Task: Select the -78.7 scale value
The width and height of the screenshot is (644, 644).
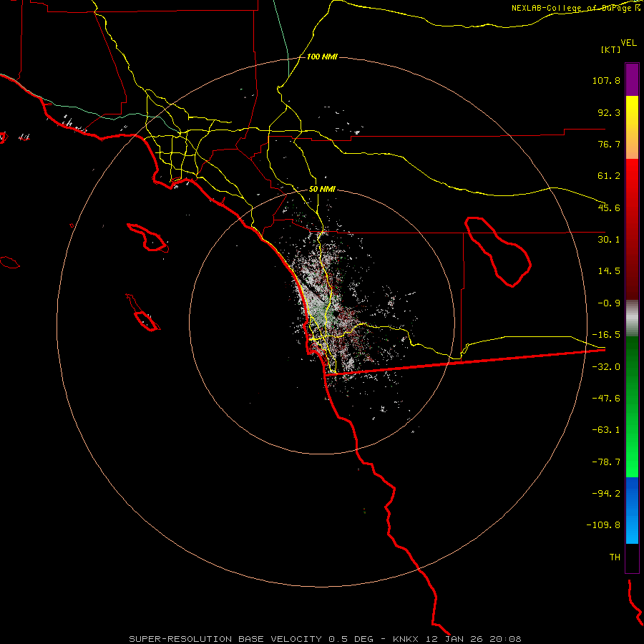Action: click(606, 462)
